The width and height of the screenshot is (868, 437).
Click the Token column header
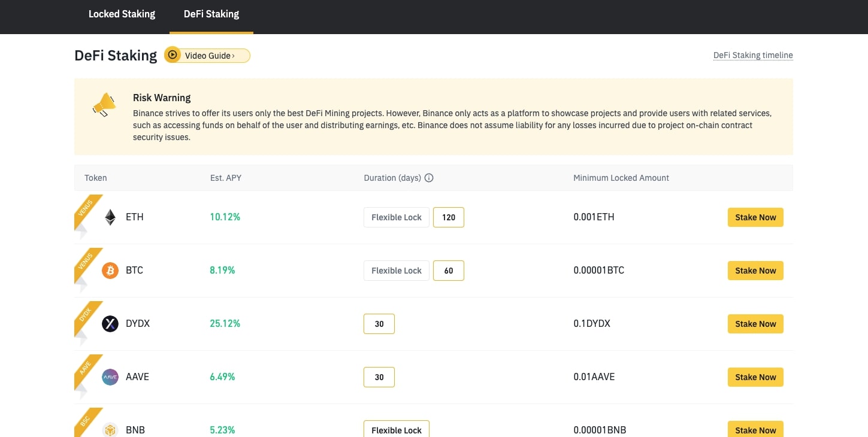click(96, 178)
